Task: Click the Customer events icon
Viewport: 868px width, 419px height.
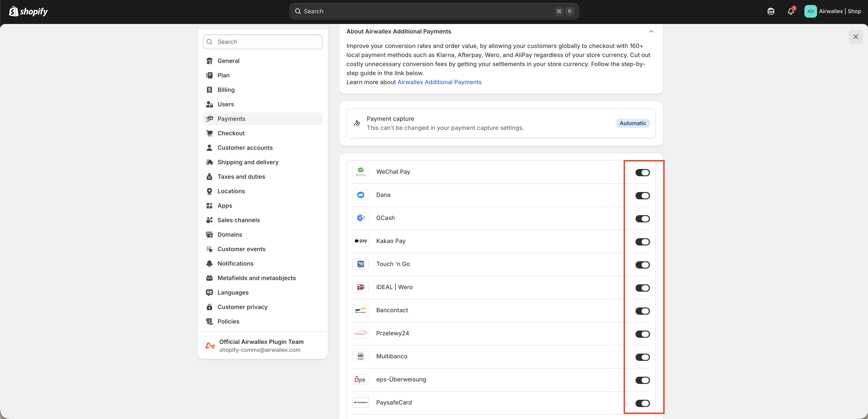Action: (209, 250)
